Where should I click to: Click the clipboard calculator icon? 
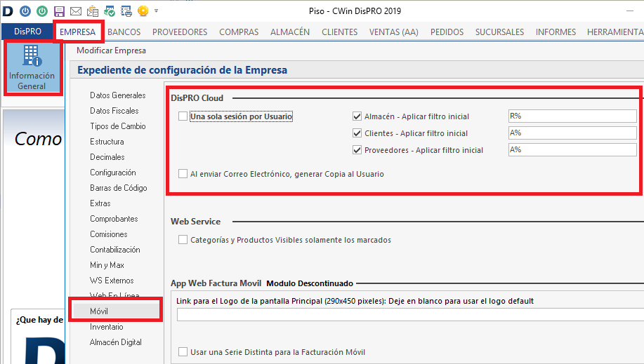pyautogui.click(x=92, y=11)
